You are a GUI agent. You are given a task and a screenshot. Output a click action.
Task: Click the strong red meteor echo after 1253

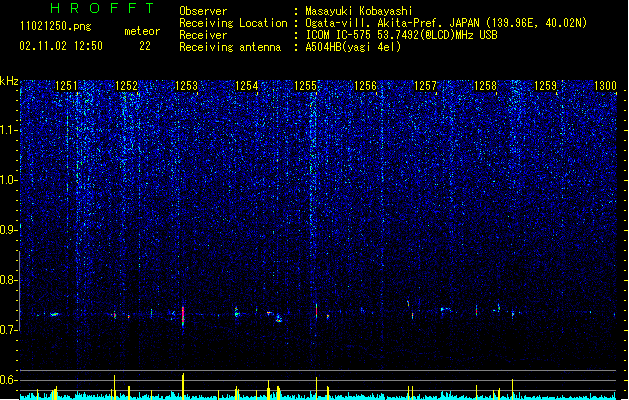click(x=183, y=316)
